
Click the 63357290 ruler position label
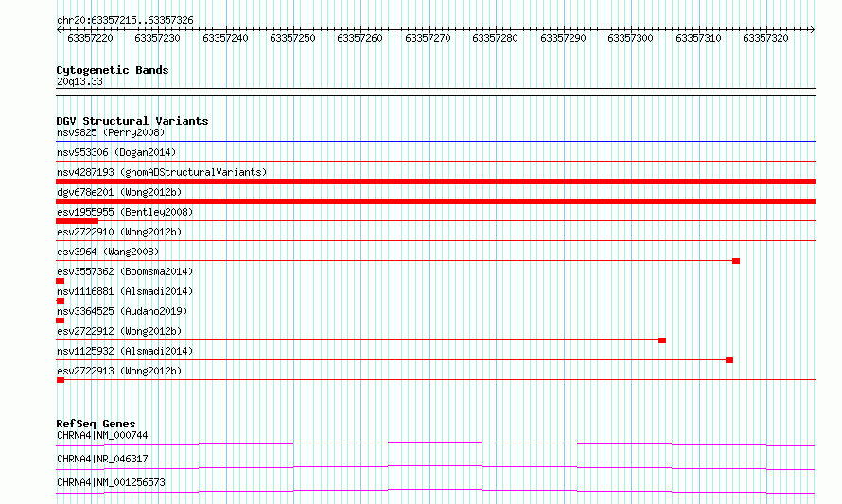click(x=563, y=38)
